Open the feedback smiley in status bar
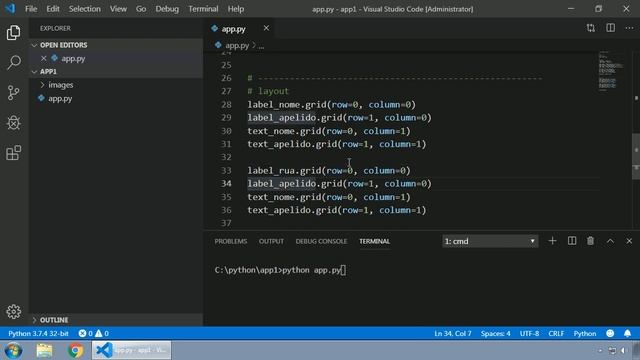 coord(610,333)
